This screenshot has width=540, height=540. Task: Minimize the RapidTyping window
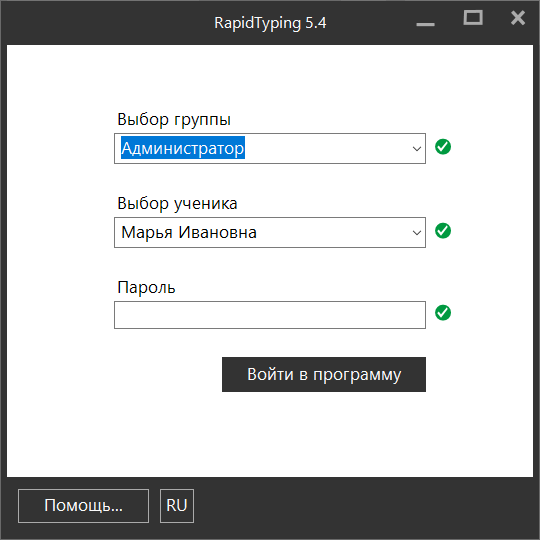(425, 24)
